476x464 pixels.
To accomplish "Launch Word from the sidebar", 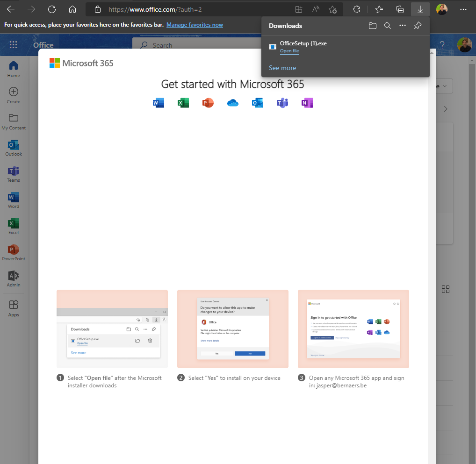I will click(x=14, y=200).
